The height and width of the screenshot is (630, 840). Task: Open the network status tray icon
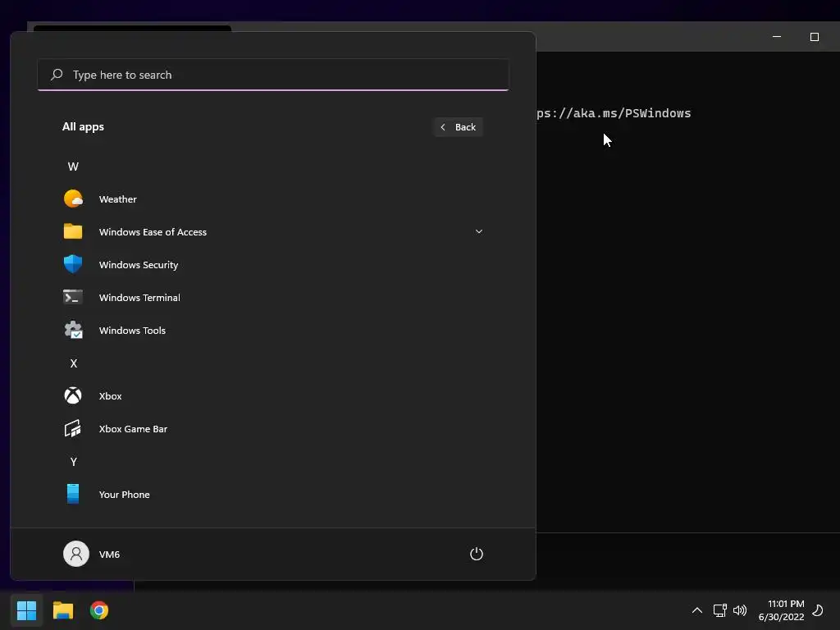tap(719, 610)
